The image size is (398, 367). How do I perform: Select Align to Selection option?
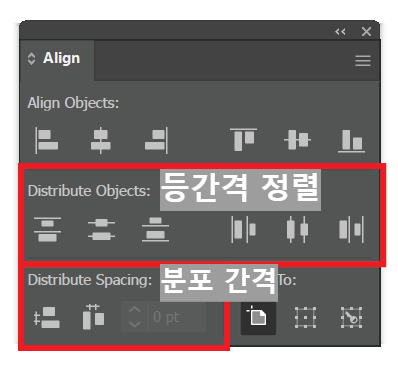(x=305, y=318)
